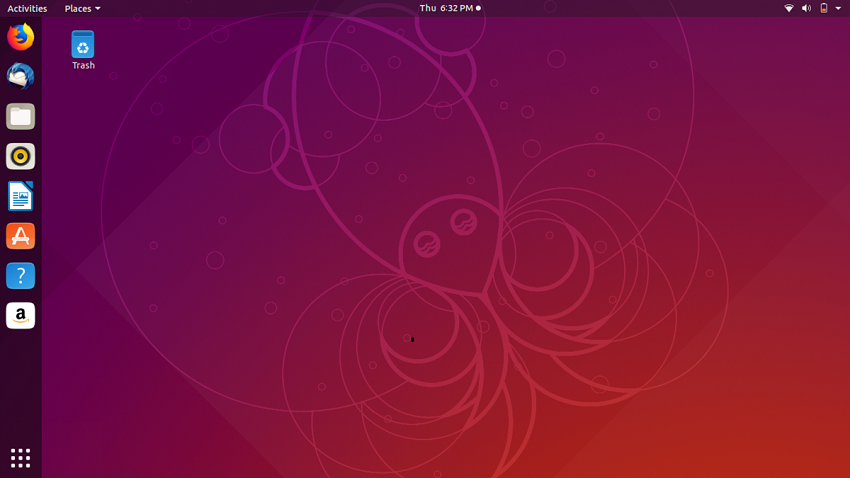Open Thunderbird Mail from the dock
The image size is (850, 478).
pos(20,77)
